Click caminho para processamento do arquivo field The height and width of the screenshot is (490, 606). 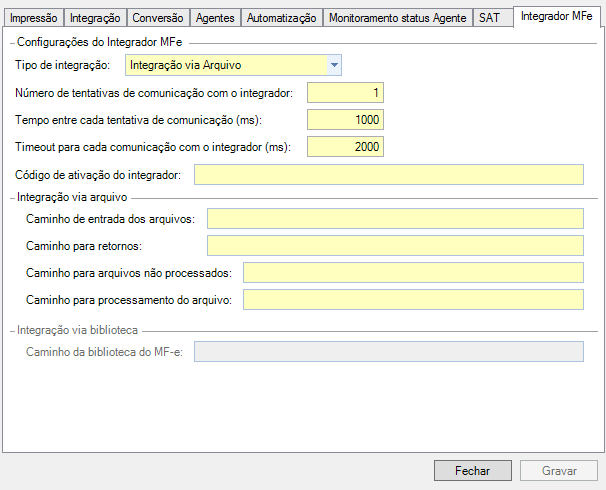click(x=413, y=299)
